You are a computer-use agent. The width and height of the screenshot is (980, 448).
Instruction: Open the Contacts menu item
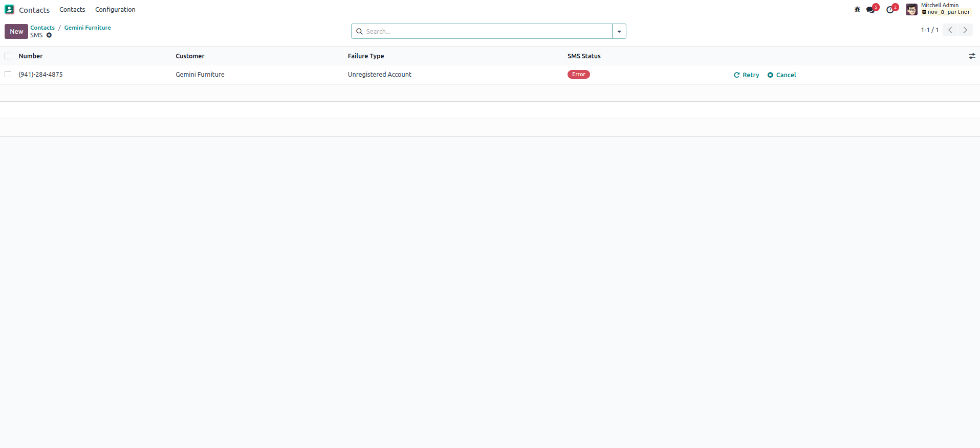[72, 10]
